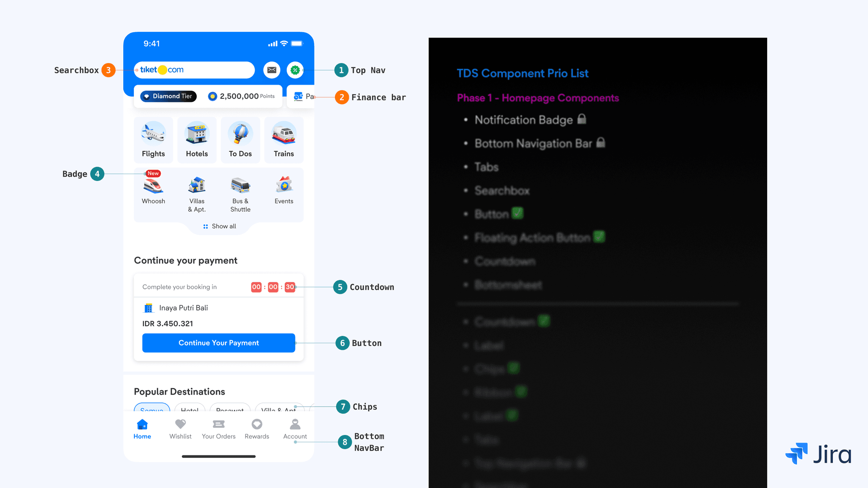Tap the green promo percent icon
The height and width of the screenshot is (488, 868).
[295, 70]
